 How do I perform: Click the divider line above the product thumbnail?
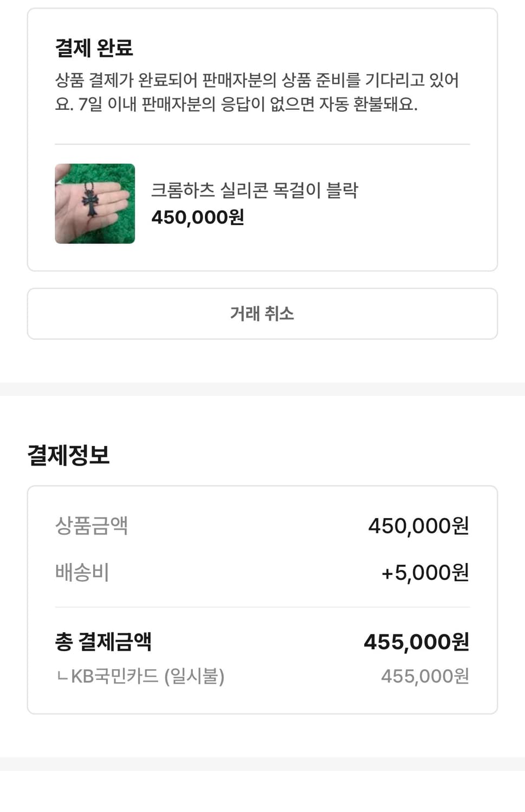point(262,144)
